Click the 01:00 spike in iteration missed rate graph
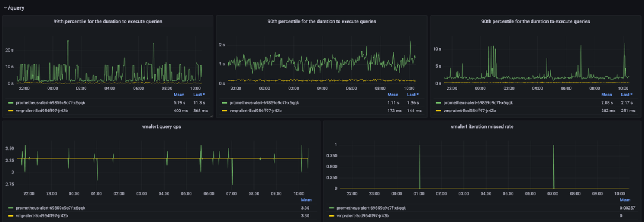The height and width of the screenshot is (222, 644). 420,166
